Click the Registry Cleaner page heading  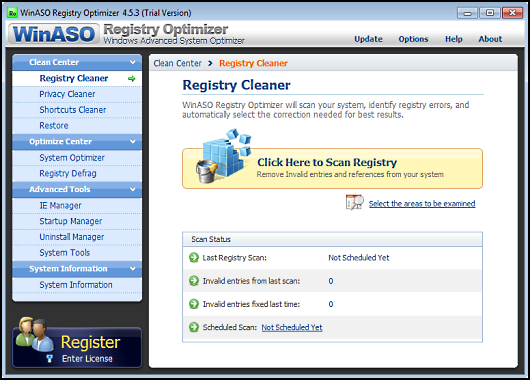coord(236,85)
